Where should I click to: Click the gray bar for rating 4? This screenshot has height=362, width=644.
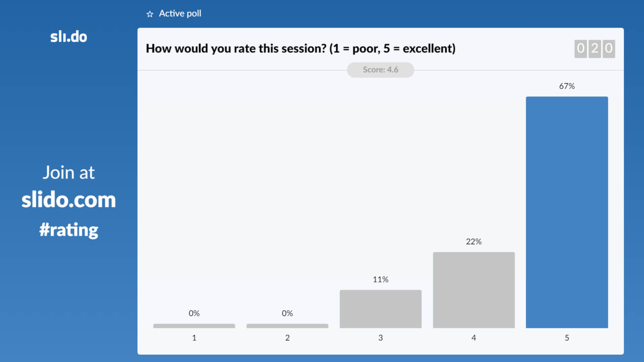(x=474, y=290)
